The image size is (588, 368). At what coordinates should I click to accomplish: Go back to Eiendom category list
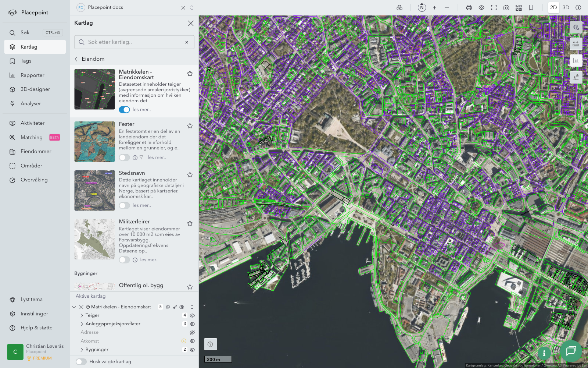pyautogui.click(x=76, y=59)
